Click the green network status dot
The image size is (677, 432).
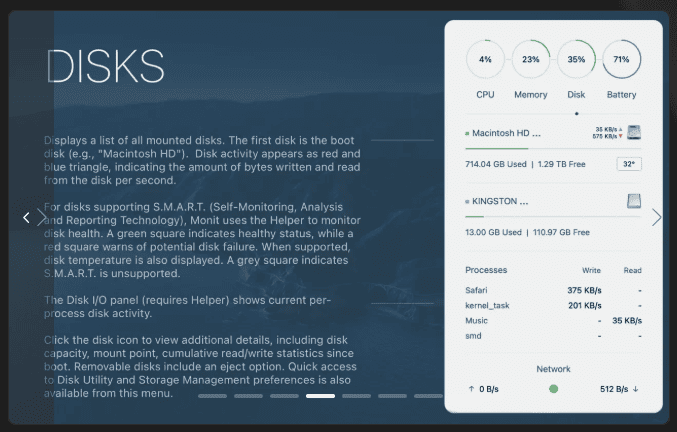tap(554, 389)
